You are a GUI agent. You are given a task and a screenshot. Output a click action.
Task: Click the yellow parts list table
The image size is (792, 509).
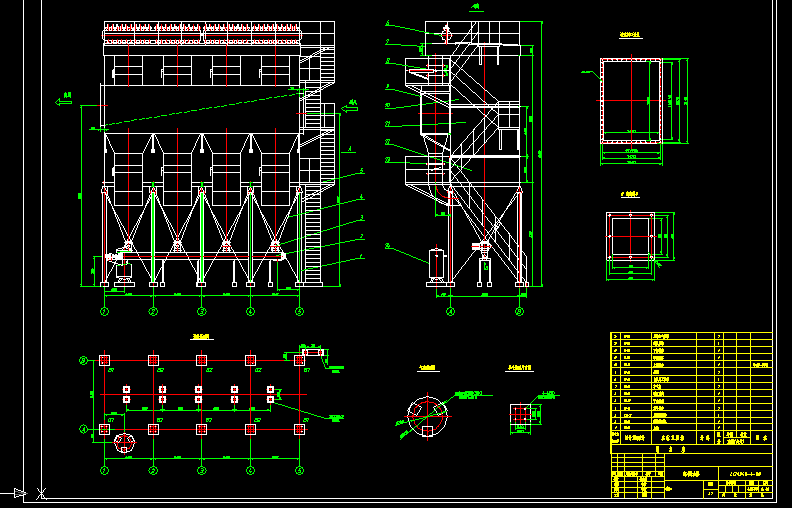pos(690,388)
